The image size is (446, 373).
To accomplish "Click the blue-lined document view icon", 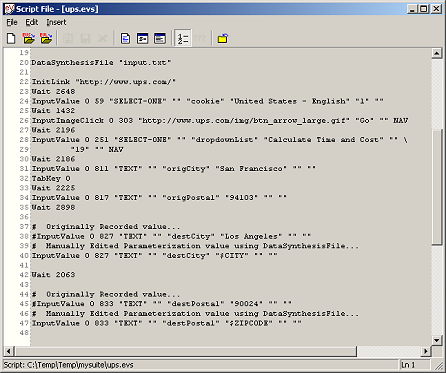I will coord(125,38).
